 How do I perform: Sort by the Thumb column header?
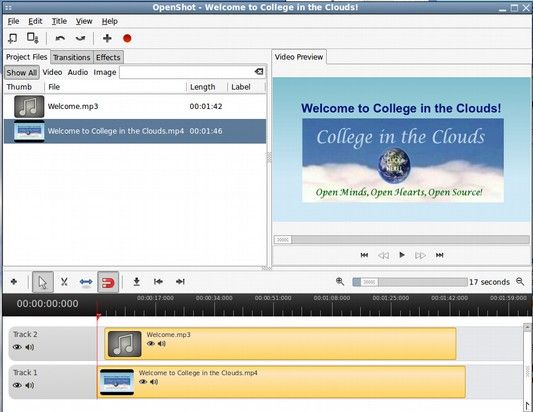(24, 87)
